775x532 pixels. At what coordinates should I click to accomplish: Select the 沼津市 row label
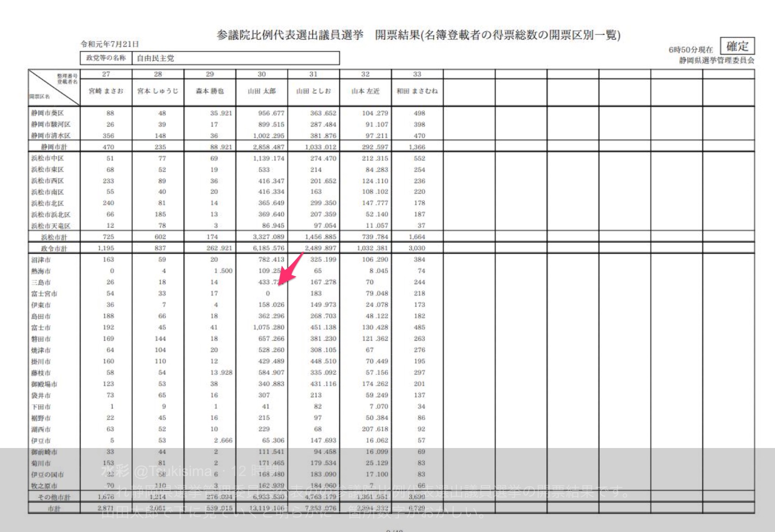point(41,260)
